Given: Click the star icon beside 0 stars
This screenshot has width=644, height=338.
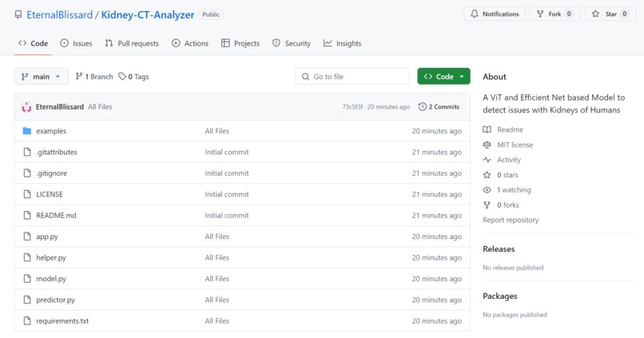Looking at the screenshot, I should (487, 175).
